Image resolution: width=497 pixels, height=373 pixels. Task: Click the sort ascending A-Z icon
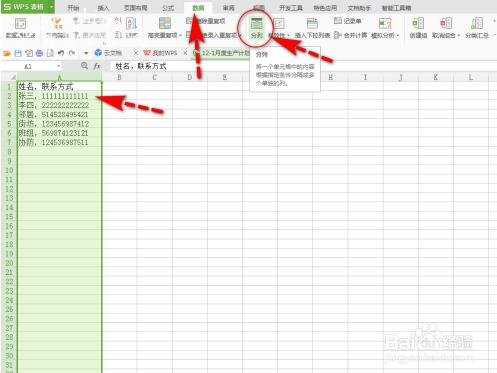118,21
